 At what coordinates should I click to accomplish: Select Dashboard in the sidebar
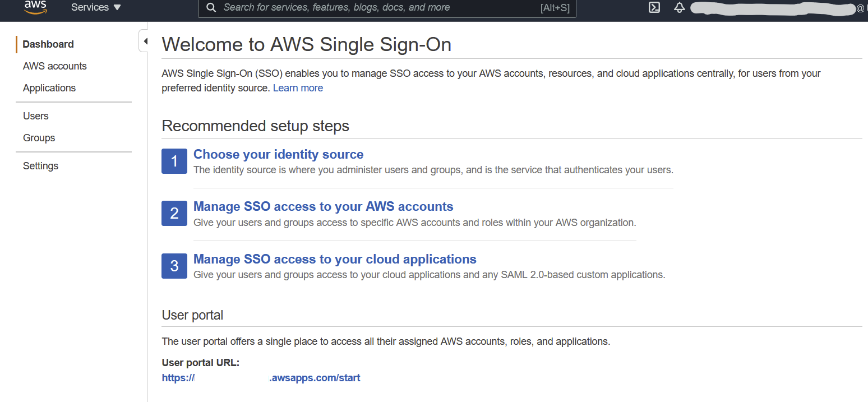pos(48,44)
